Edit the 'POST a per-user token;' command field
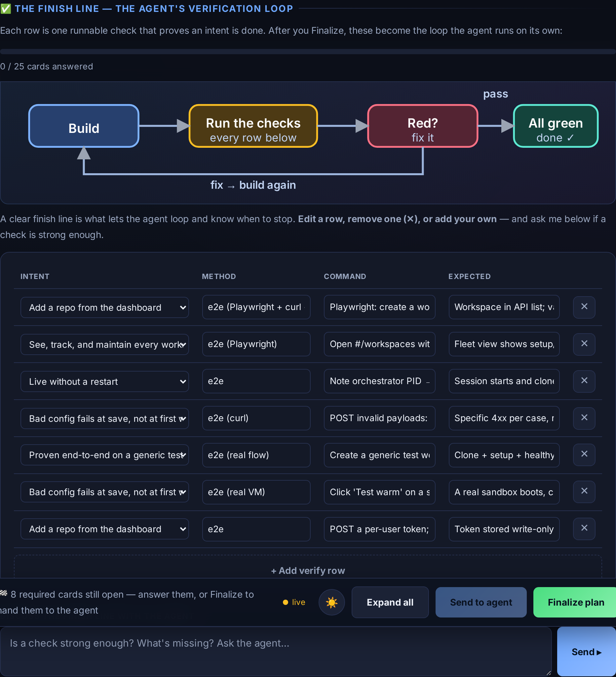This screenshot has width=616, height=677. click(379, 529)
